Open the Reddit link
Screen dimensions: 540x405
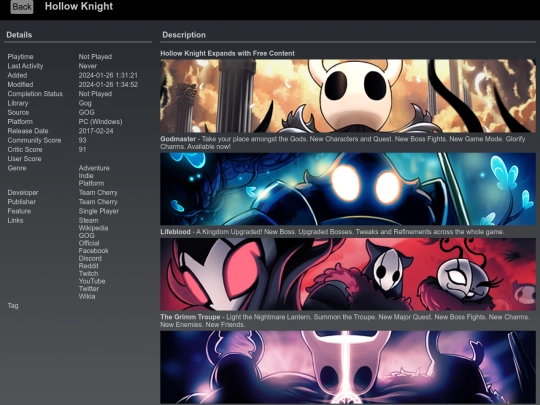pos(89,266)
